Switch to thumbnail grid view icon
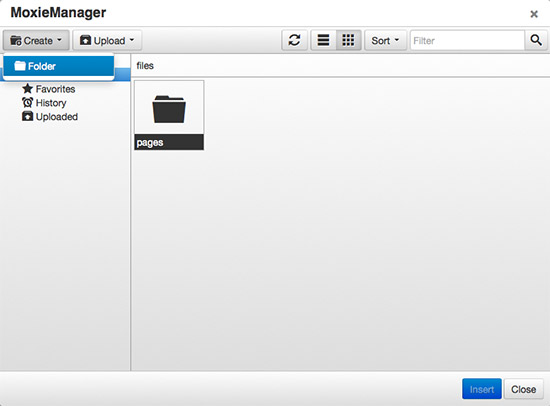The width and height of the screenshot is (550, 406). pyautogui.click(x=348, y=40)
